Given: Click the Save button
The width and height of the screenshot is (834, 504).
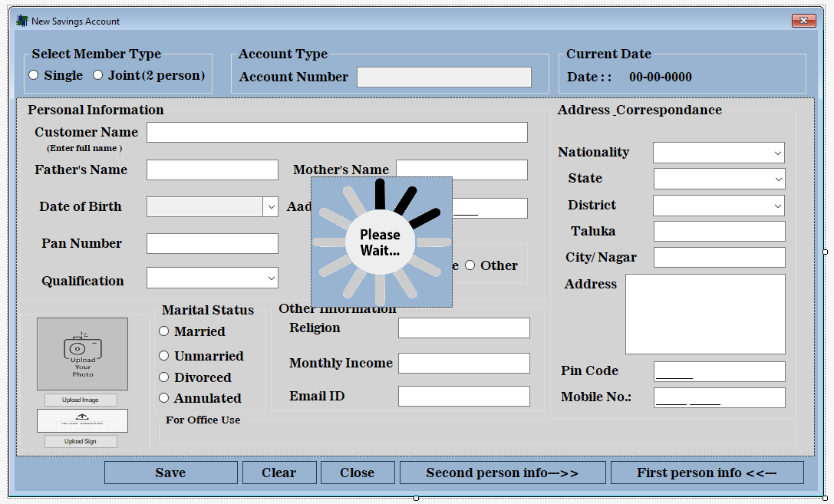Looking at the screenshot, I should (x=171, y=473).
